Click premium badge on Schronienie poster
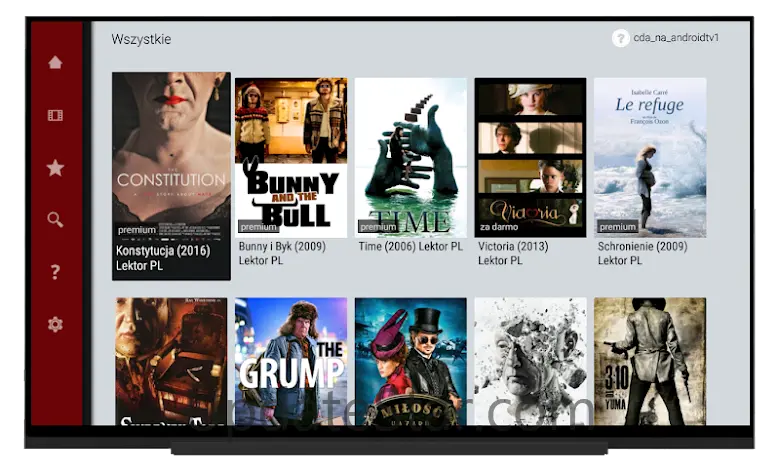This screenshot has height=468, width=780. tap(617, 226)
